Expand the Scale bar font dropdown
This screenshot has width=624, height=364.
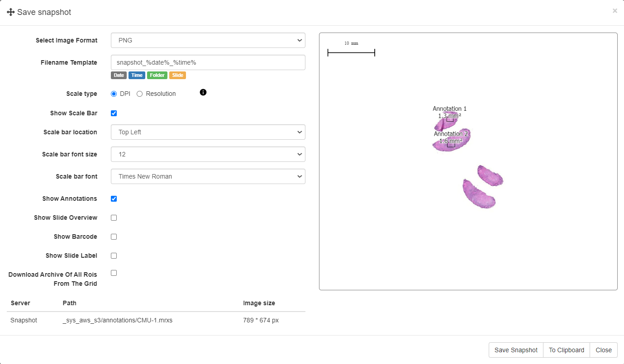(208, 176)
